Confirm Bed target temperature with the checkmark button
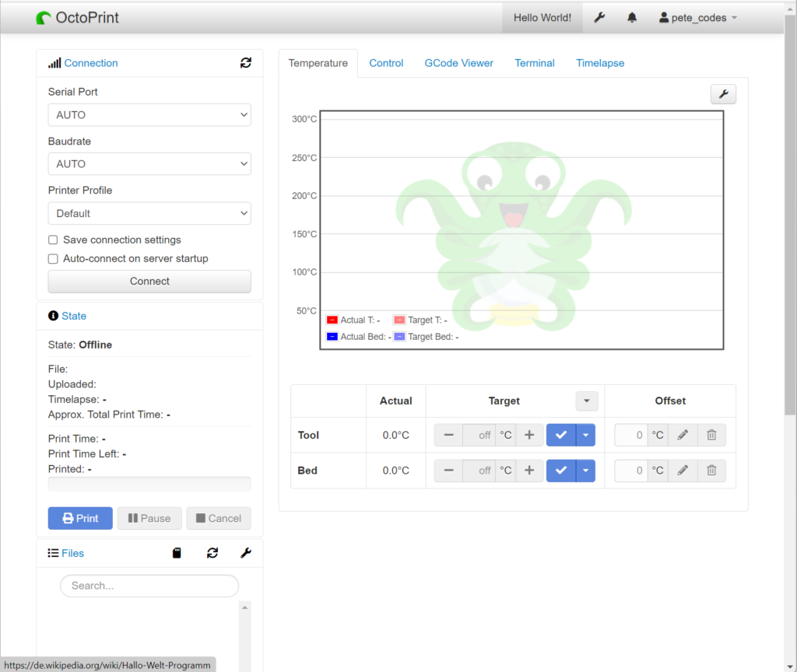Viewport: 797px width, 672px height. pos(561,471)
